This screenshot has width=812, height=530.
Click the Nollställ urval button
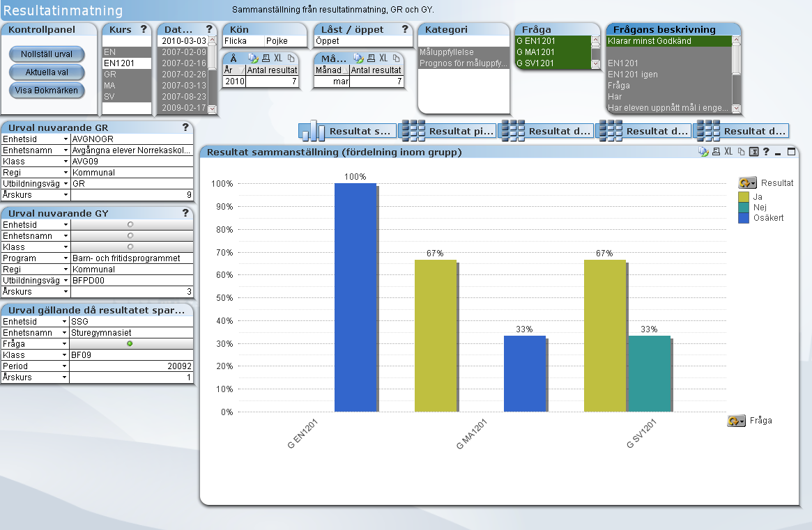(47, 54)
